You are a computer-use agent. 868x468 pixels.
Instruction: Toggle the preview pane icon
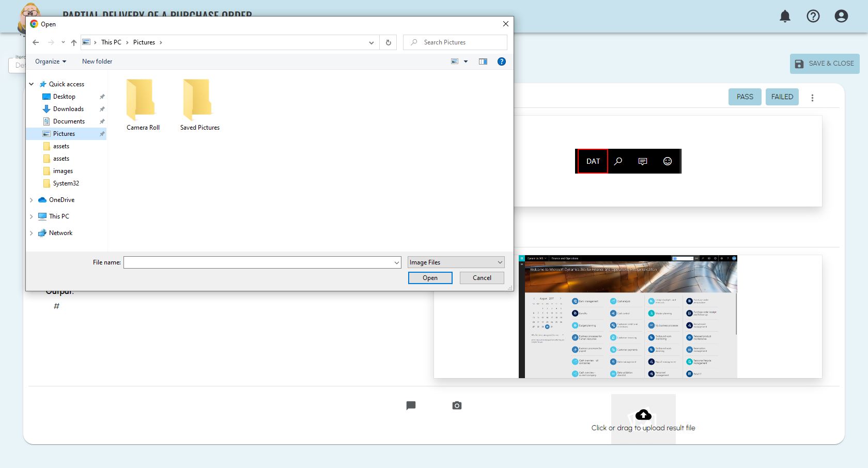(x=483, y=61)
